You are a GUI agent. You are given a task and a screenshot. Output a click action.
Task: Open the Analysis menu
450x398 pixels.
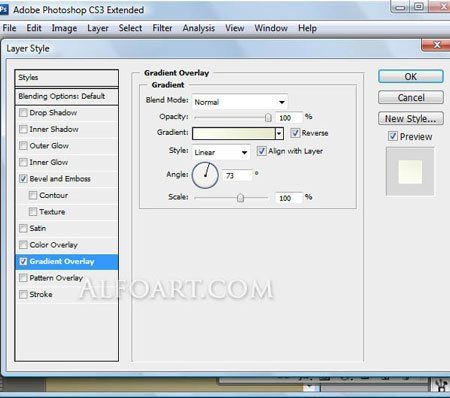[199, 28]
